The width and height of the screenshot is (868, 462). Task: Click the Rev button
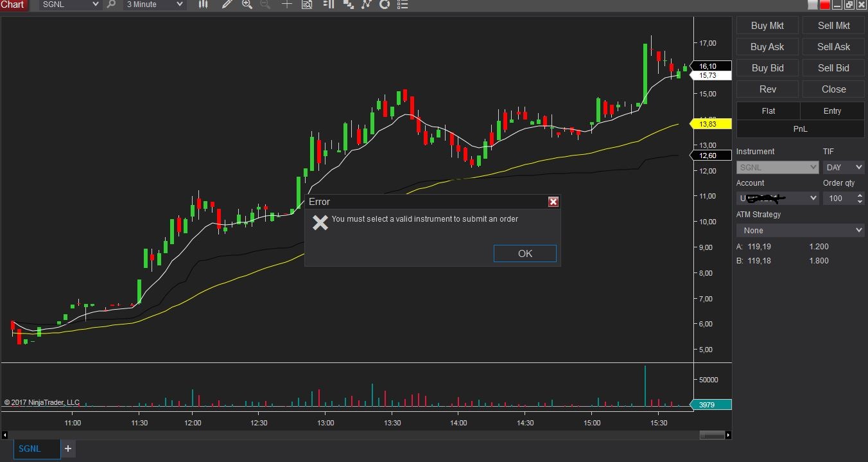[767, 89]
